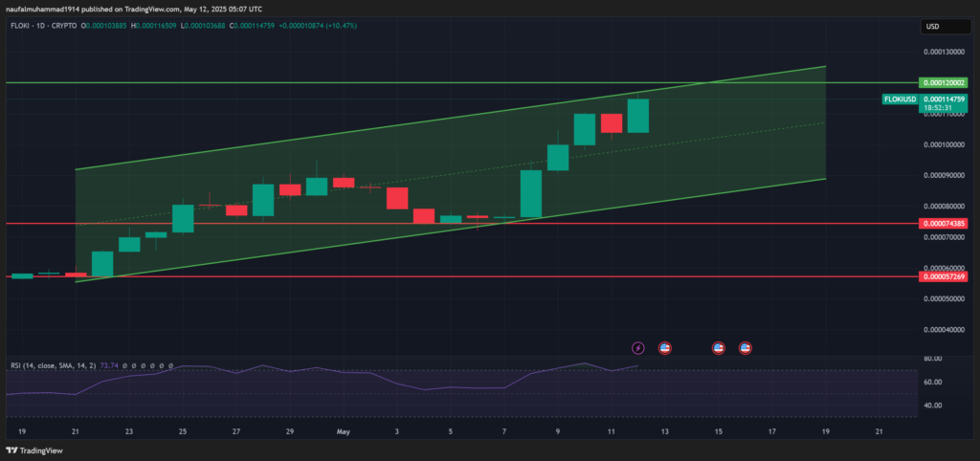
Task: Click the FLOKI · 1D · CRYPTO chart title
Action: point(42,26)
